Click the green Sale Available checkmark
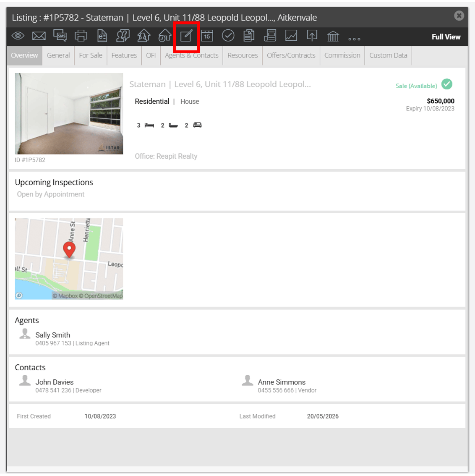The height and width of the screenshot is (476, 475). pos(446,84)
